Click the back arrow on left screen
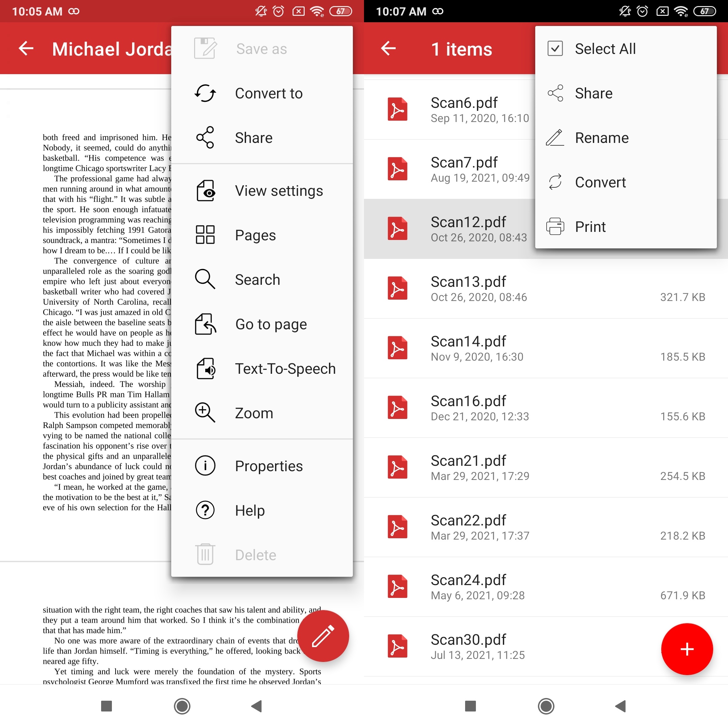 coord(25,48)
